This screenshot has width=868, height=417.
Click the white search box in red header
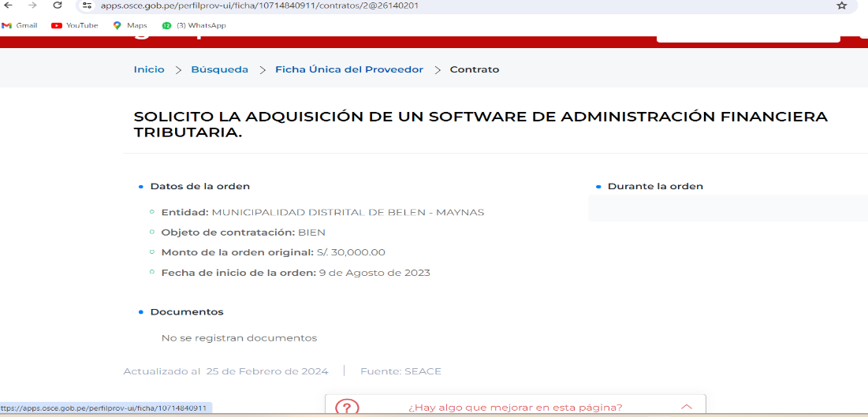tap(747, 35)
